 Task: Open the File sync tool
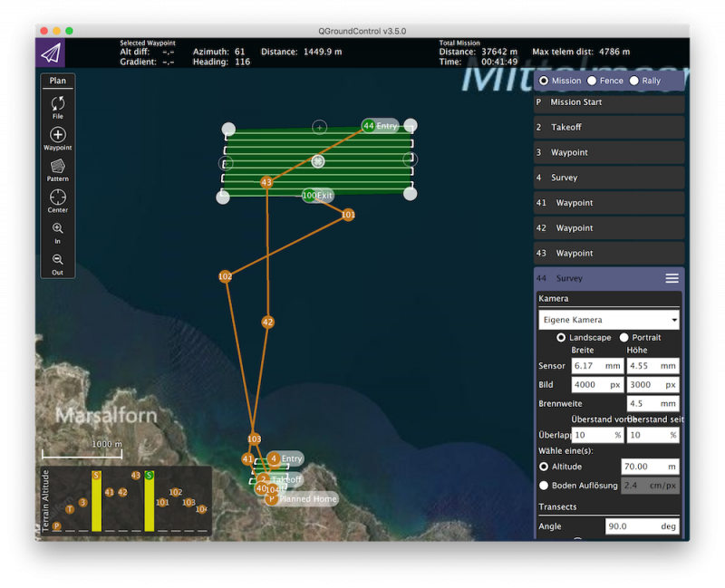[58, 107]
